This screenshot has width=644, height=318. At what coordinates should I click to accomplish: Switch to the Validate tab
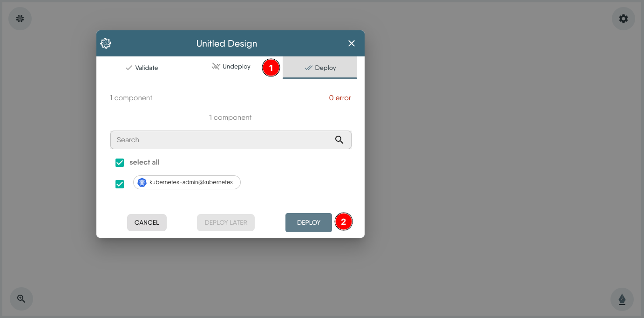[x=142, y=68]
